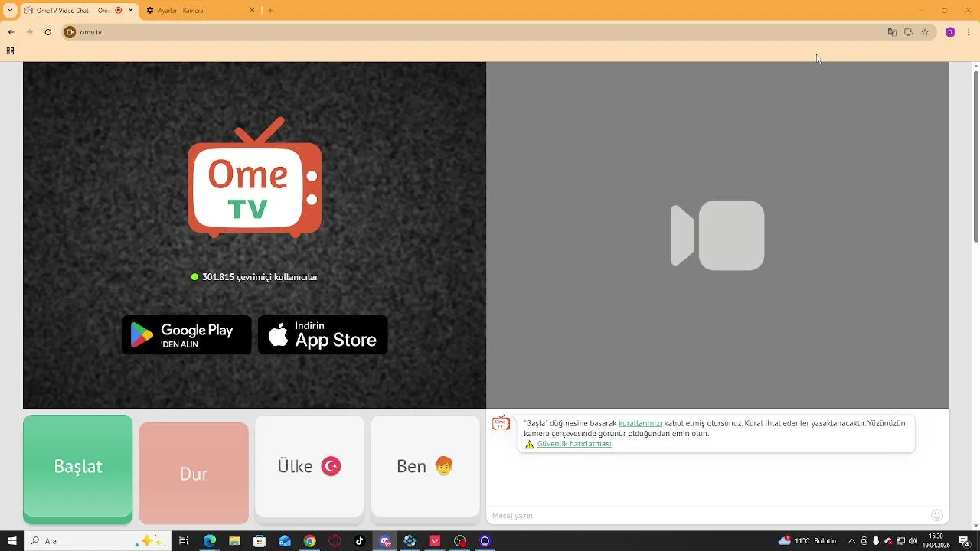Screen dimensions: 980x551
Task: Open the Chrome profile avatar
Action: [x=950, y=32]
